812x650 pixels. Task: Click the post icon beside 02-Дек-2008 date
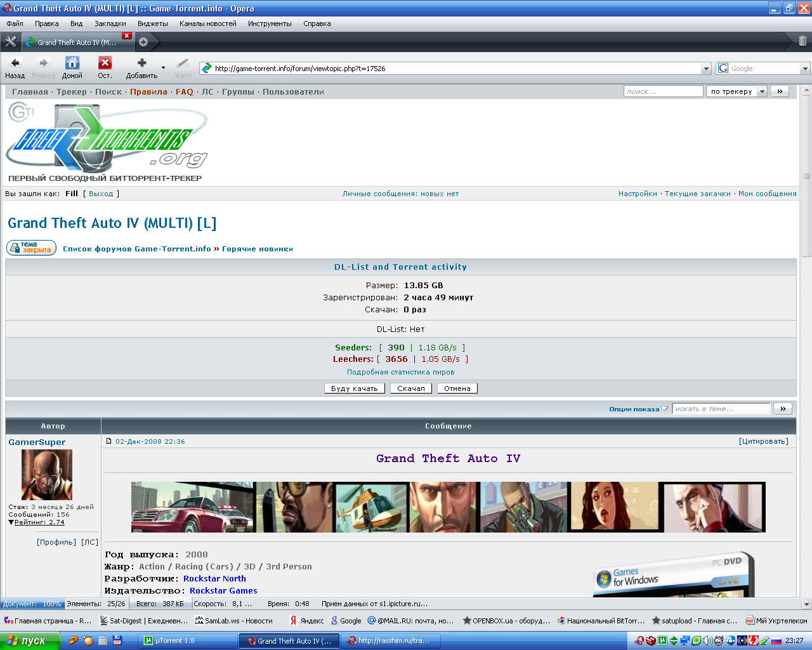pos(109,441)
